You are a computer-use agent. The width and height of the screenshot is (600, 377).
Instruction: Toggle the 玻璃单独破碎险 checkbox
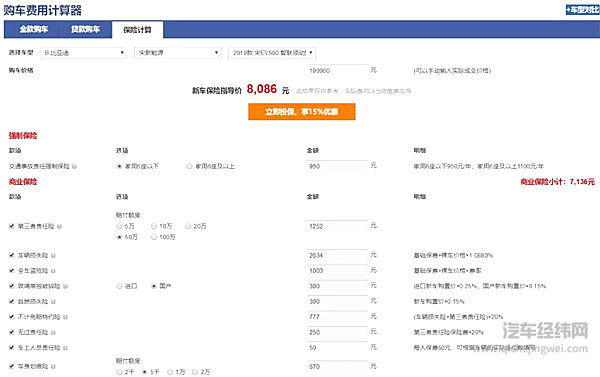(x=11, y=286)
